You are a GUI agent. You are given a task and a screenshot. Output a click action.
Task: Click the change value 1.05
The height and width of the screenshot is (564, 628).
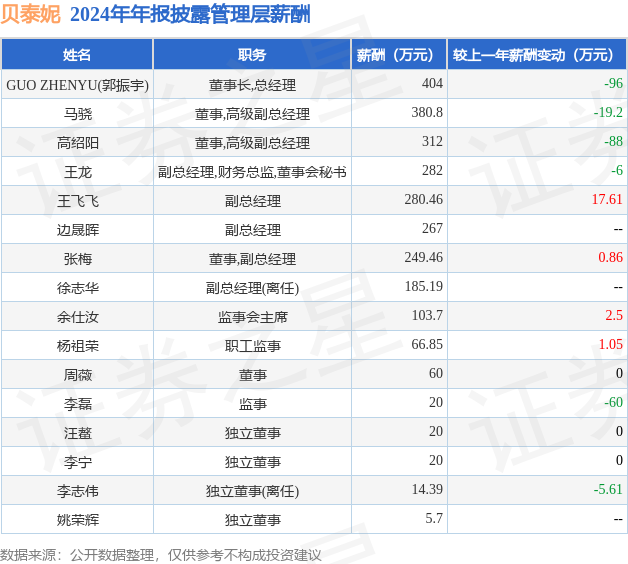[611, 344]
